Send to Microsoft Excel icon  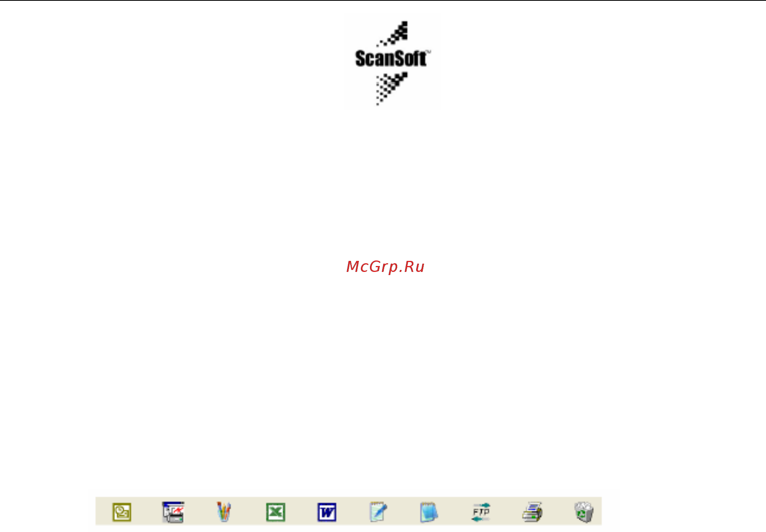click(276, 512)
